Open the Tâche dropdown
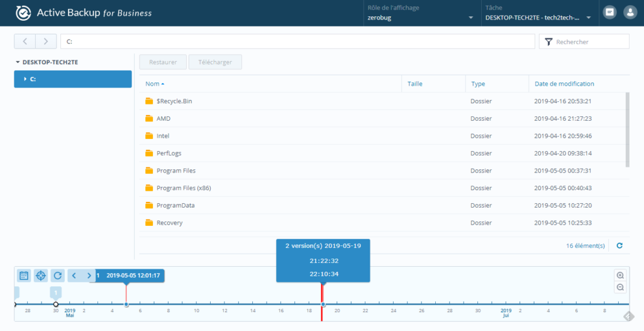 540,13
